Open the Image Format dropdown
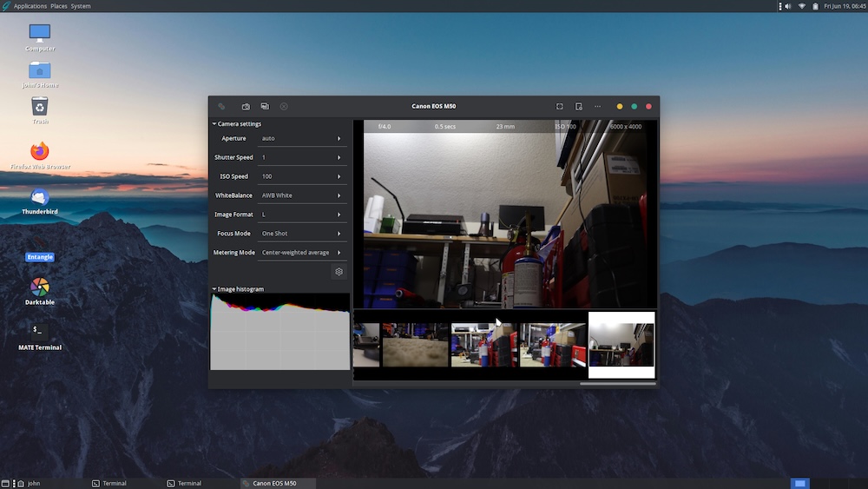 pyautogui.click(x=302, y=215)
